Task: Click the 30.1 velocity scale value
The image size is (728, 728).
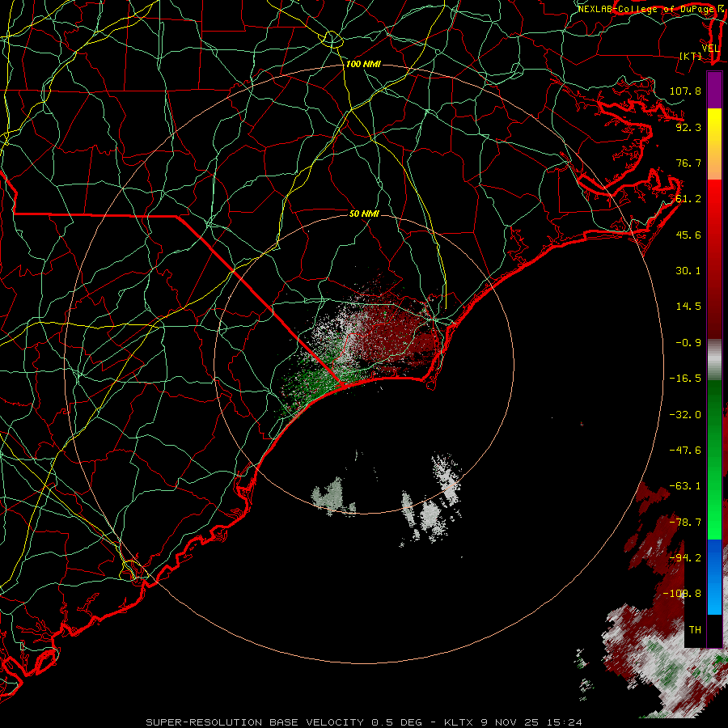Action: tap(688, 271)
